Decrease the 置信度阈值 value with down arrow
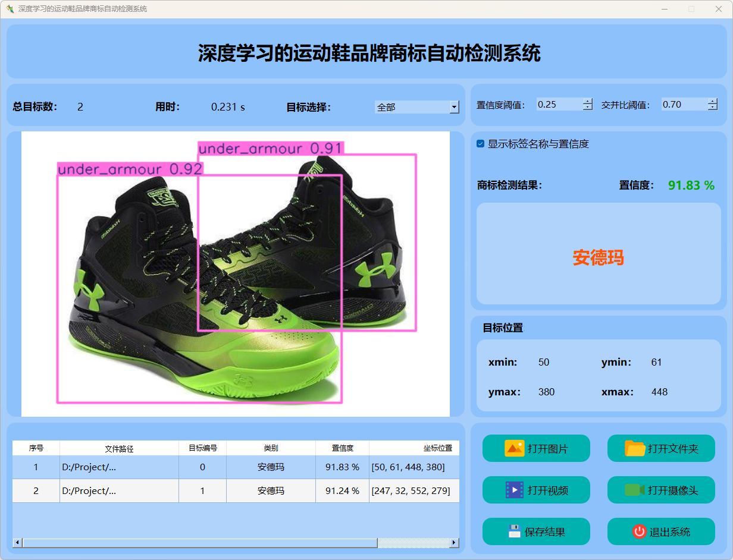This screenshot has height=560, width=733. 588,107
